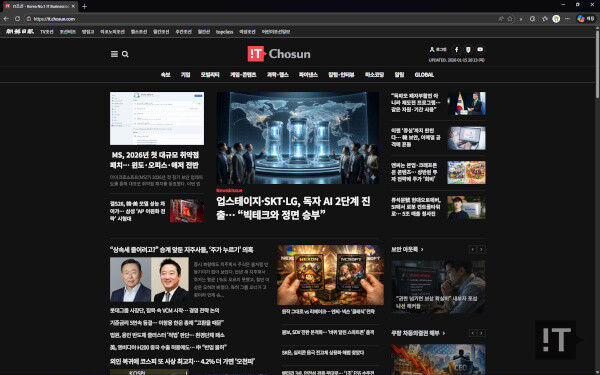Viewport: 600px width, 375px height.
Task: Open the topclass link in the top strip
Action: point(224,32)
